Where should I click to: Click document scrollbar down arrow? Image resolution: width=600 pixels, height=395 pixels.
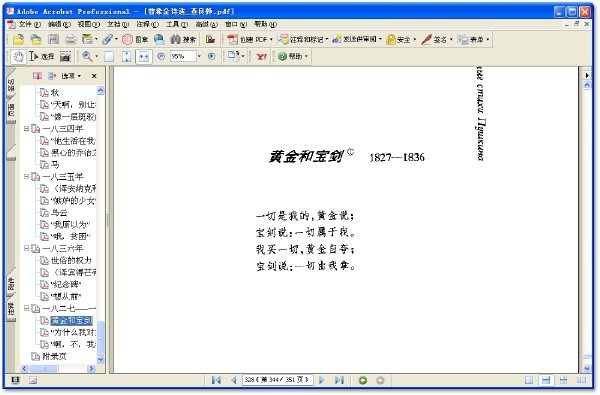click(587, 368)
